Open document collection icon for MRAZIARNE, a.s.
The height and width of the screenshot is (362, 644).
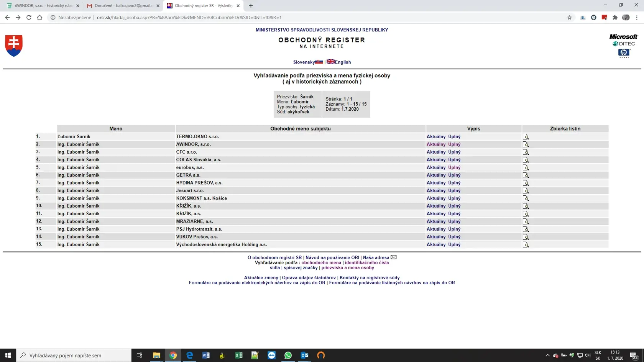pos(526,221)
